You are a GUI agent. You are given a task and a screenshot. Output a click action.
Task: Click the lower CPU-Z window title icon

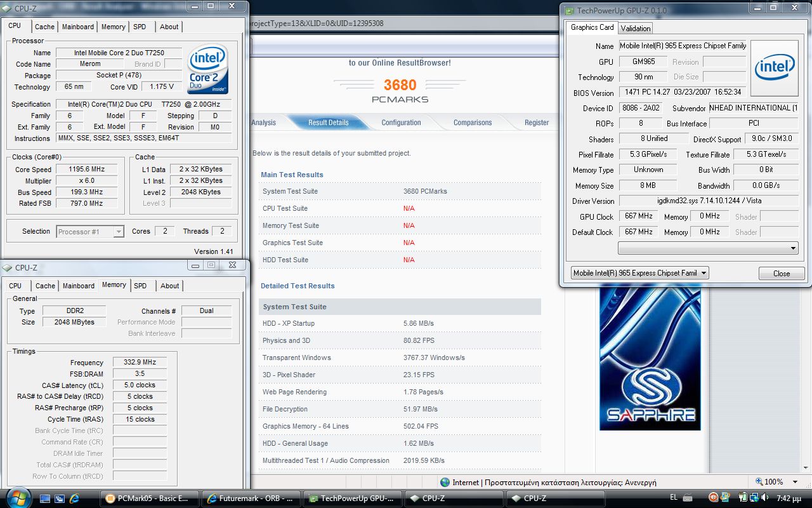pyautogui.click(x=8, y=267)
